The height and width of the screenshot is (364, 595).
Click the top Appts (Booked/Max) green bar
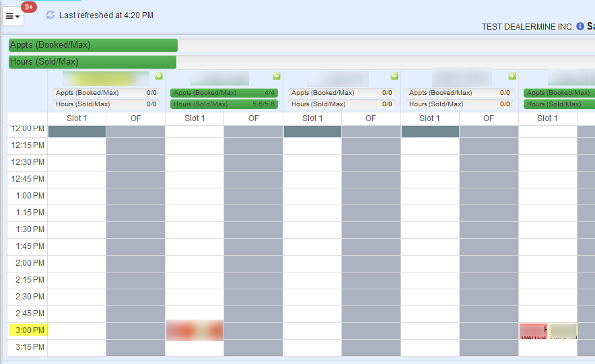coord(93,45)
